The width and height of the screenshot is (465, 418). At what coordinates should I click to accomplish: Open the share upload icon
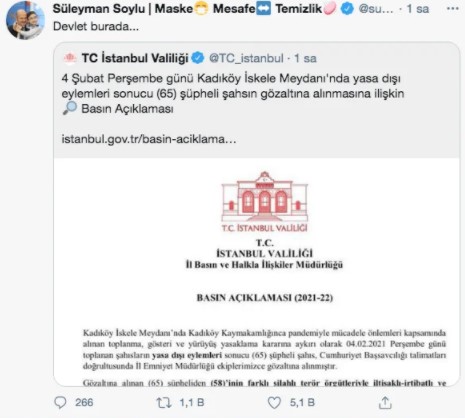(x=385, y=403)
